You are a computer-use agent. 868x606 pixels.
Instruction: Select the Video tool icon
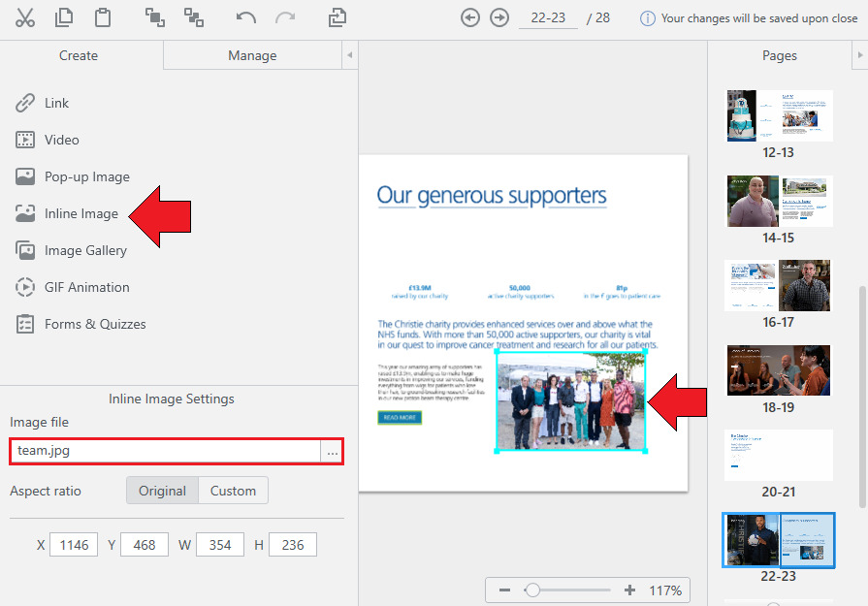pyautogui.click(x=25, y=140)
